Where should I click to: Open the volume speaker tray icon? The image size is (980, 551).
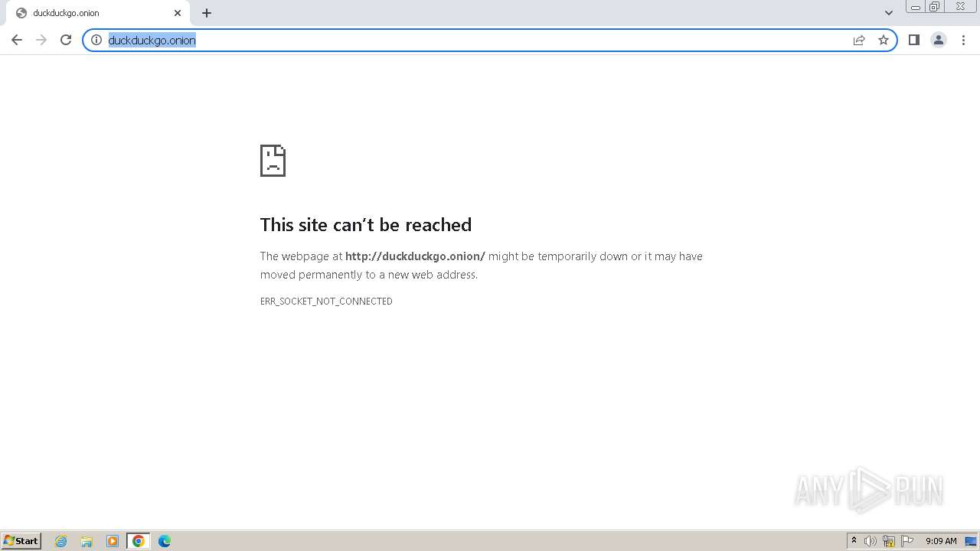click(871, 541)
